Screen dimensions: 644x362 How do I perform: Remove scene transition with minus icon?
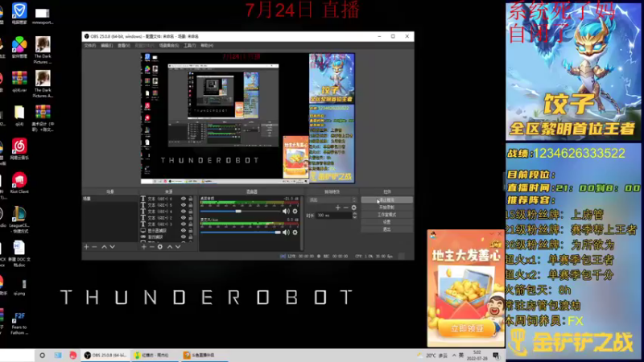coord(346,208)
